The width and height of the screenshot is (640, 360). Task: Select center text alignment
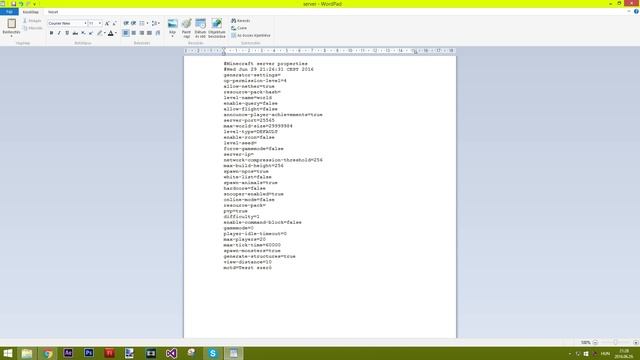(134, 33)
